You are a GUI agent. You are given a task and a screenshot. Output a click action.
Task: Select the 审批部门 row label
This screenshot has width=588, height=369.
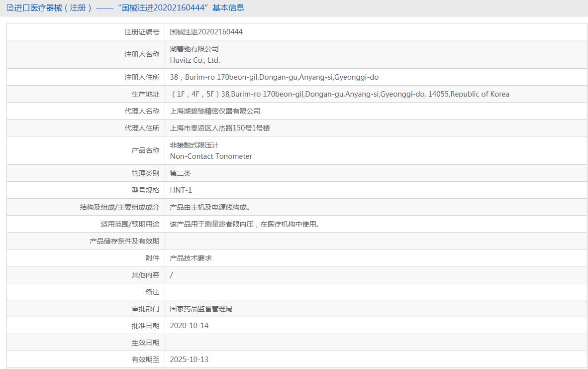[145, 309]
